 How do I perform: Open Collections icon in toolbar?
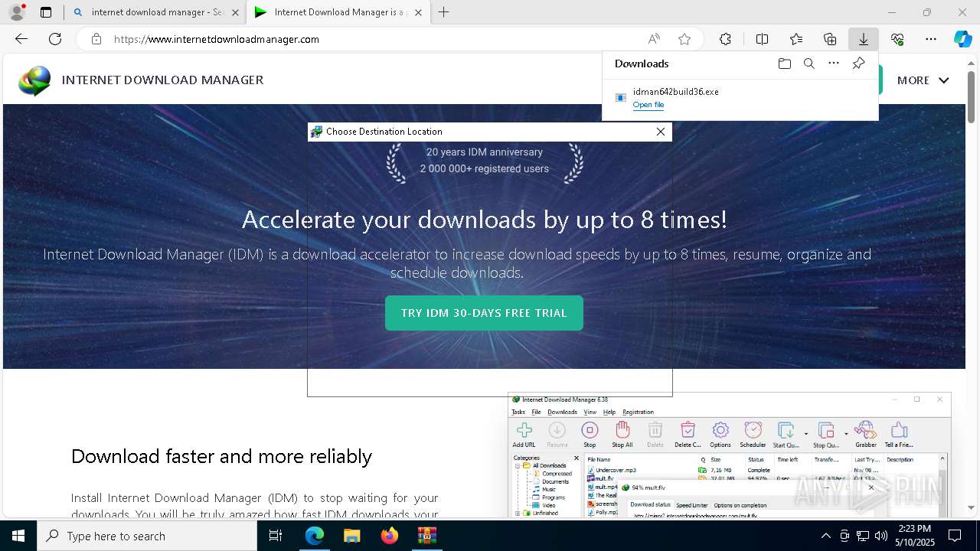[x=830, y=39]
